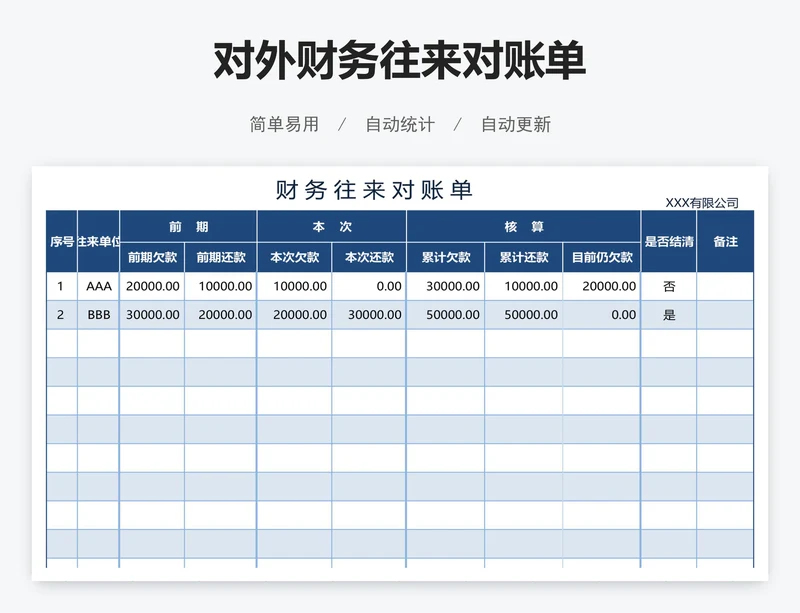
Task: Select the AAA company cell
Action: 98,286
